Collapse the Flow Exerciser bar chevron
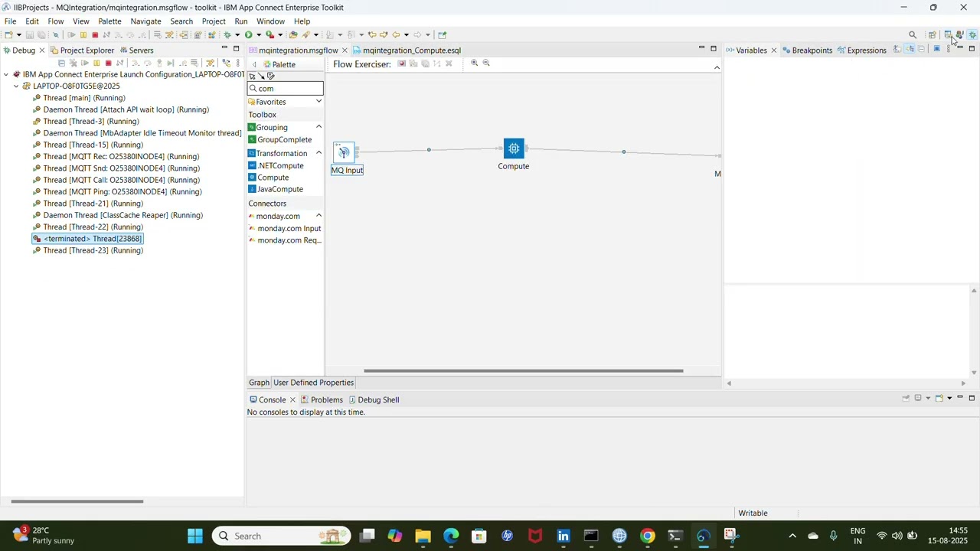This screenshot has height=551, width=980. 717,67
